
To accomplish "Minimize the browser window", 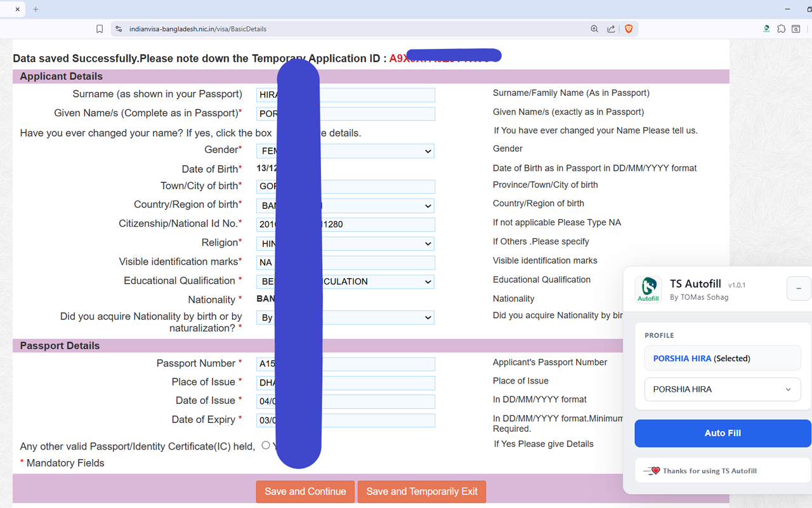I will coord(787,9).
